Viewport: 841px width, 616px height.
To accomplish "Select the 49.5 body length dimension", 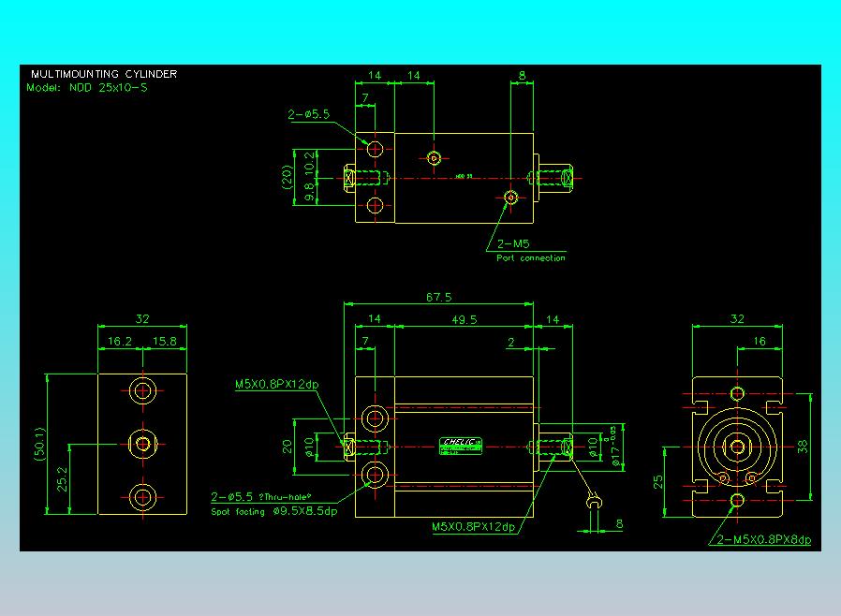I will tap(465, 319).
